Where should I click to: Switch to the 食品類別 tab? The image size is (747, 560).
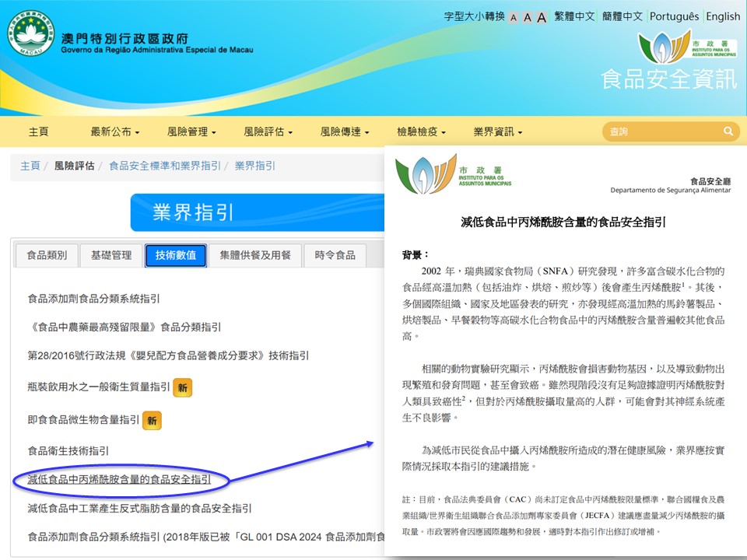click(47, 255)
